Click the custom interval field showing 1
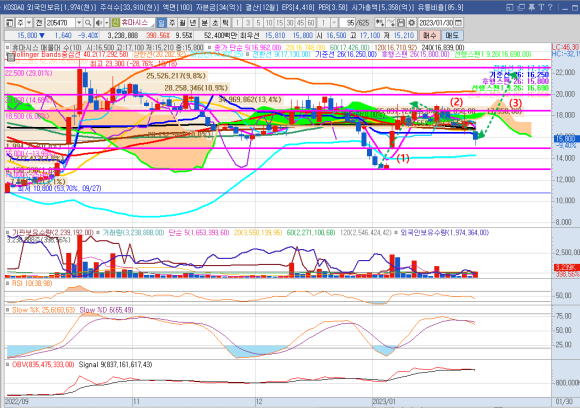The height and width of the screenshot is (408, 580). click(324, 23)
